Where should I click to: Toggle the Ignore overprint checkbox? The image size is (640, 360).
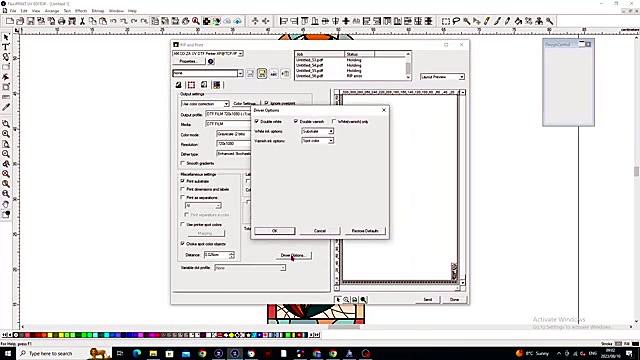tap(267, 103)
